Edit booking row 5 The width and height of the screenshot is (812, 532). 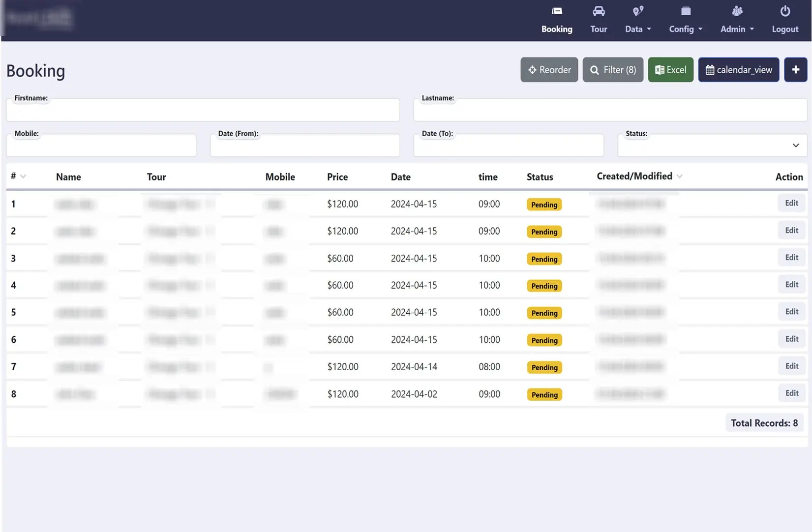point(791,312)
